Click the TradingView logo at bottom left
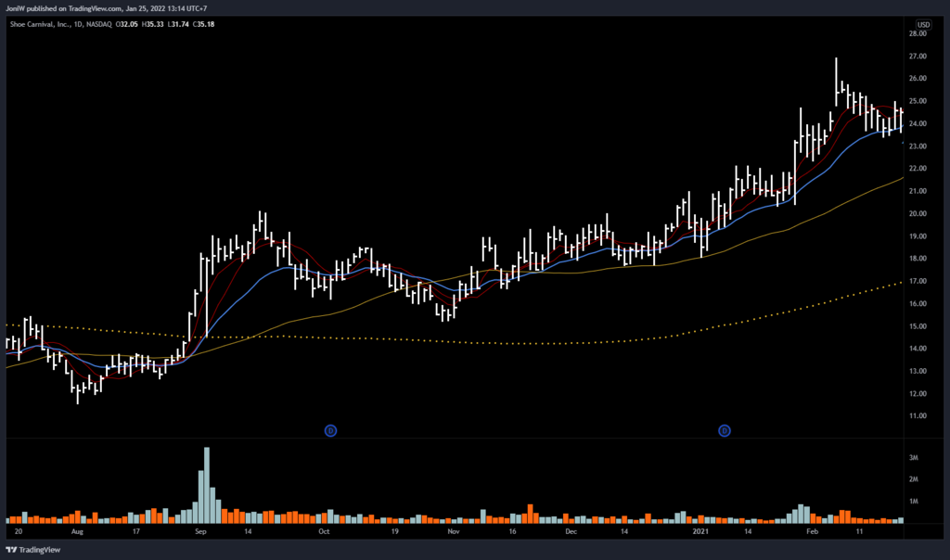Viewport: 950px width, 560px height. pos(35,549)
